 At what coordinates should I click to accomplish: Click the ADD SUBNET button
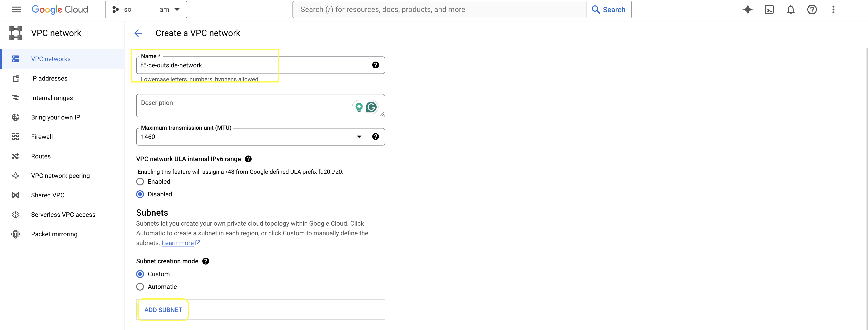click(163, 310)
